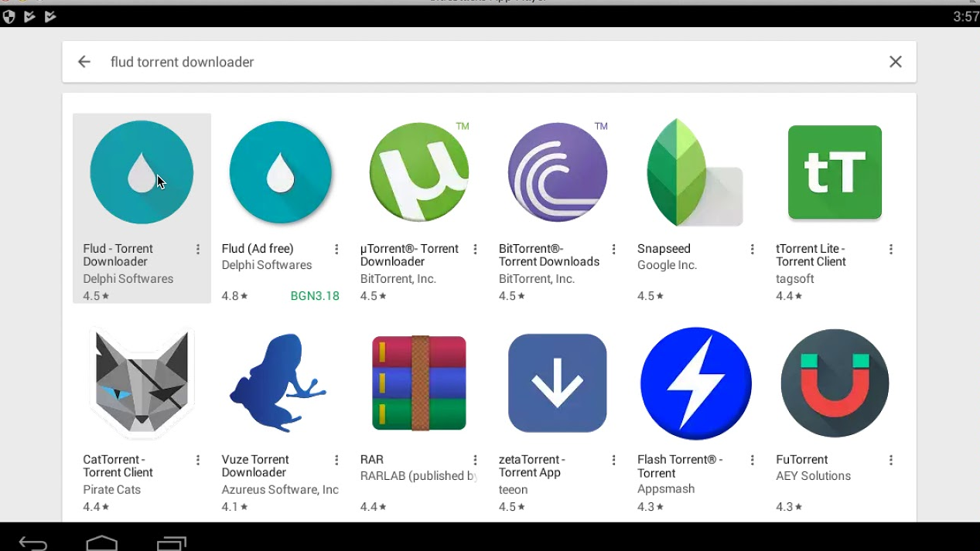Open the Snapseed leaf icon

[x=695, y=172]
